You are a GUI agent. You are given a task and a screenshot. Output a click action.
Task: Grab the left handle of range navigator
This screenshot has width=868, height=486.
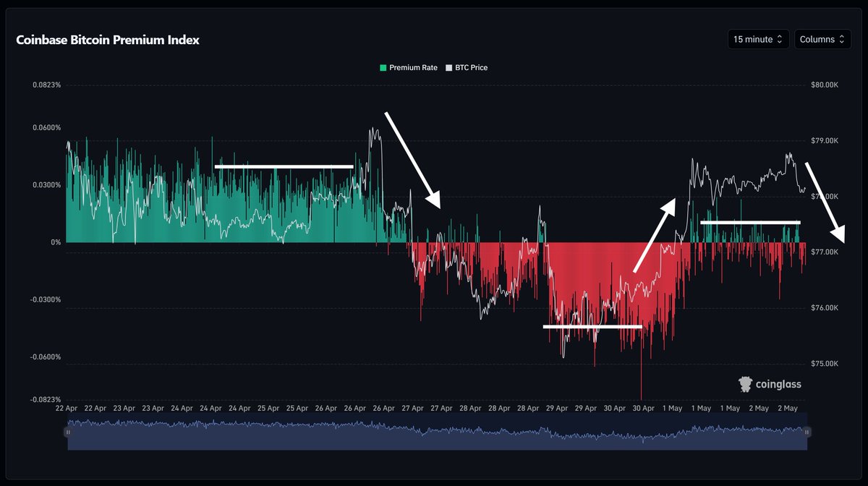click(67, 432)
